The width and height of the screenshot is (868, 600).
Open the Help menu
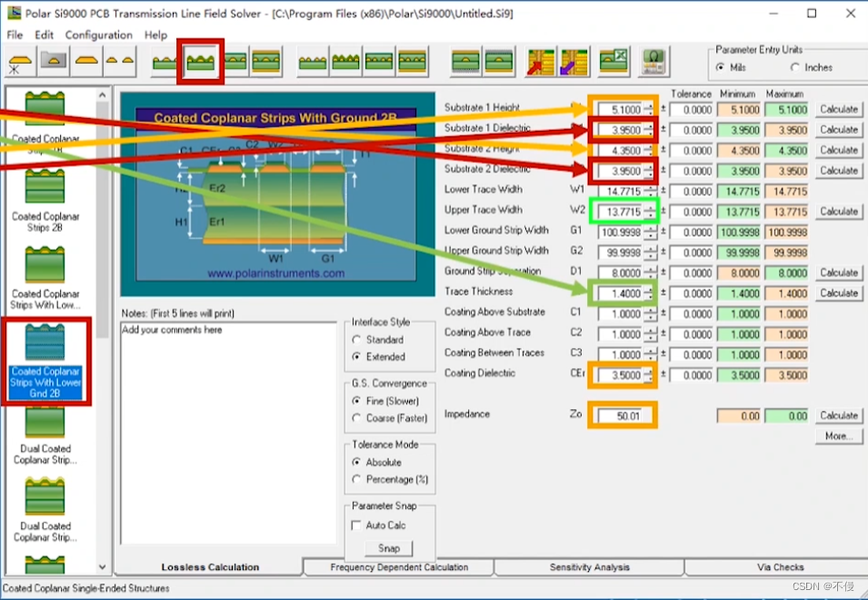point(155,35)
